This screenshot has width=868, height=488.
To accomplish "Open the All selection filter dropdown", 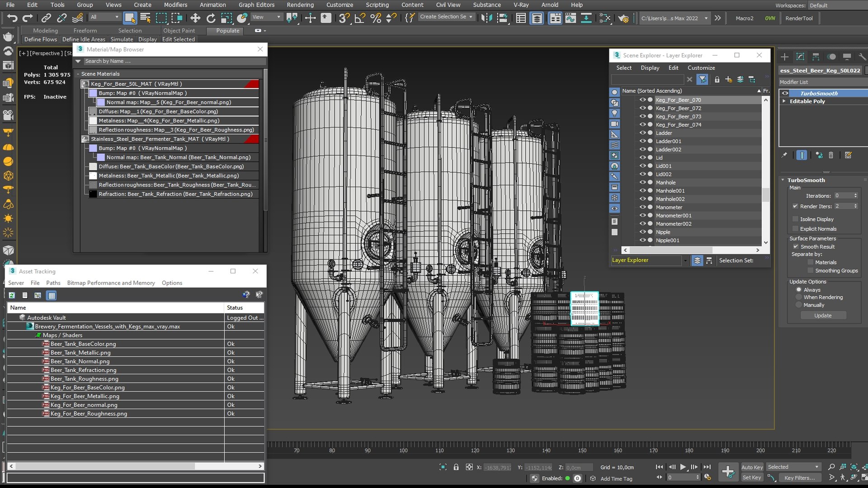I will [x=104, y=17].
